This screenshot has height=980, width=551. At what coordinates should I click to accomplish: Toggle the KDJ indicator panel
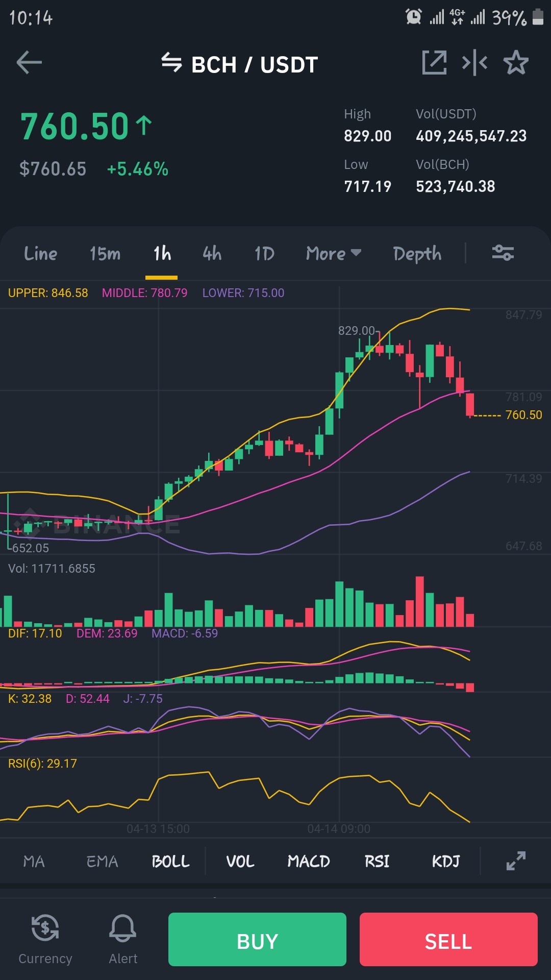click(x=446, y=862)
